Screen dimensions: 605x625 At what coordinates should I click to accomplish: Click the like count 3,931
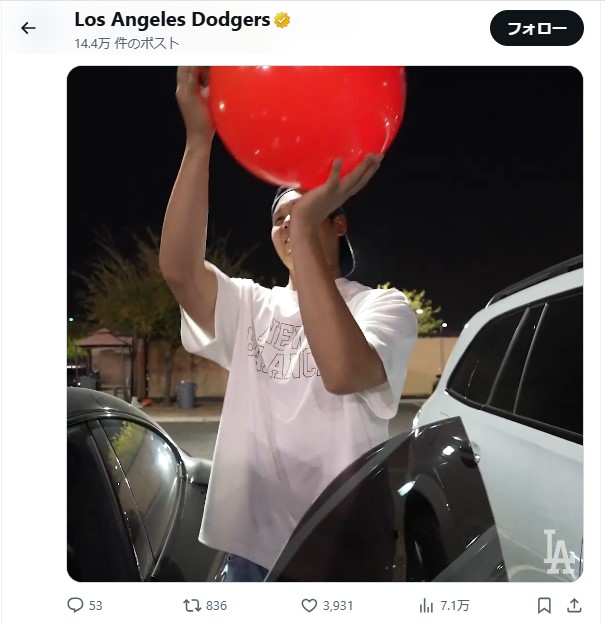338,605
